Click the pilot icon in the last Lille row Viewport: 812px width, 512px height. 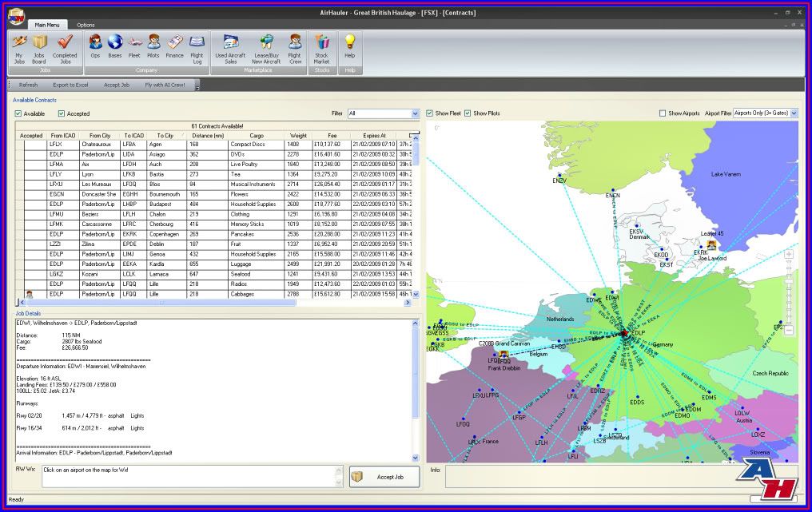[29, 294]
